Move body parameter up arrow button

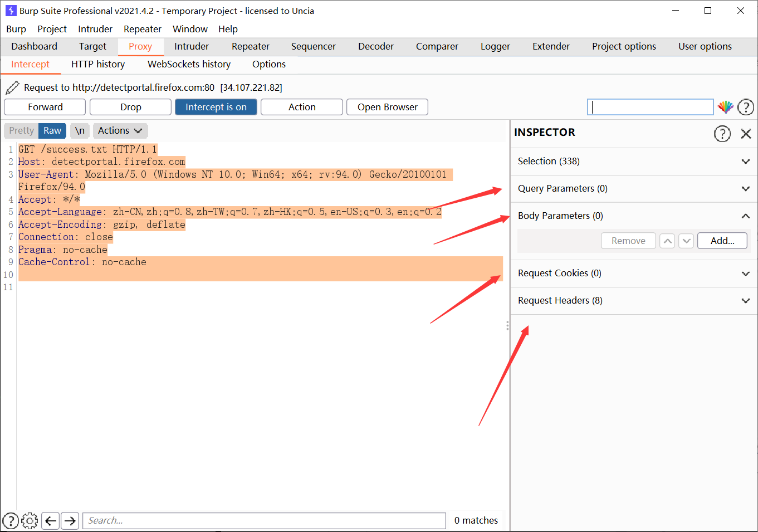(667, 241)
